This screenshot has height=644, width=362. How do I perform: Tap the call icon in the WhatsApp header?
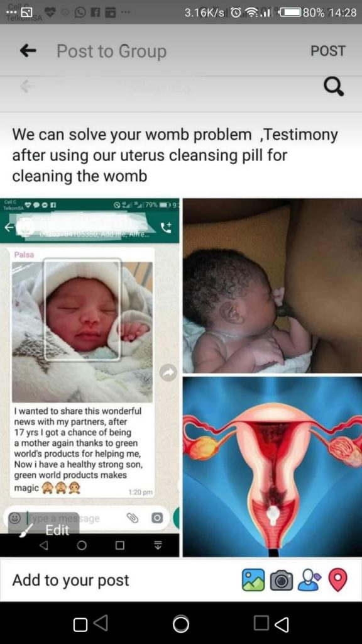tap(165, 228)
